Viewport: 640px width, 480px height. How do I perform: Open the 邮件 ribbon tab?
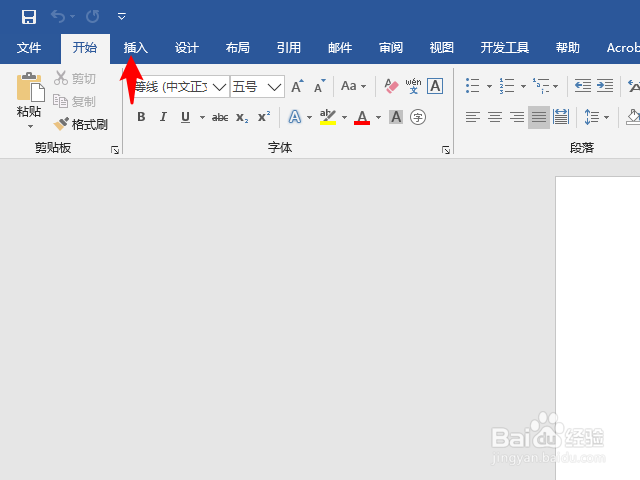tap(340, 48)
